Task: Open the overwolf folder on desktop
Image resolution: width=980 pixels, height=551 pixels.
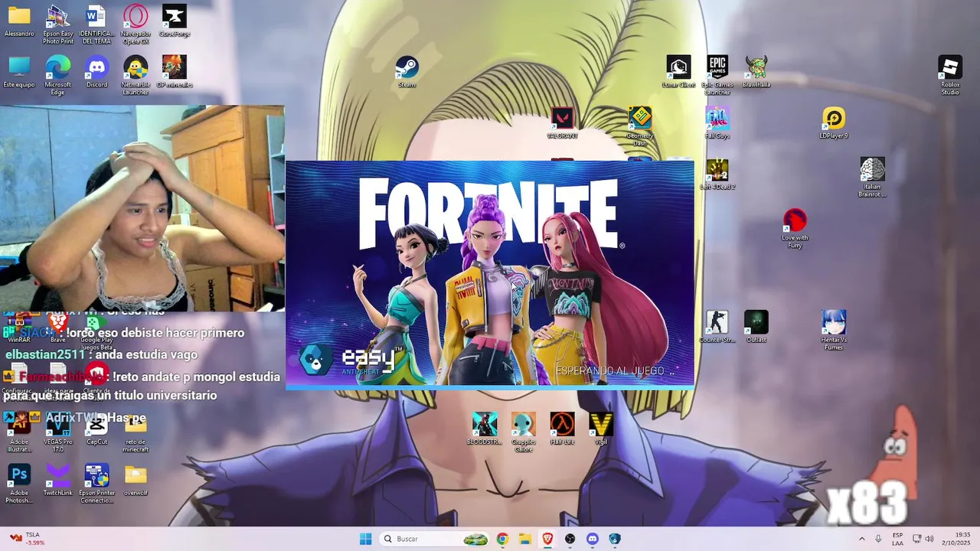Action: pos(136,480)
